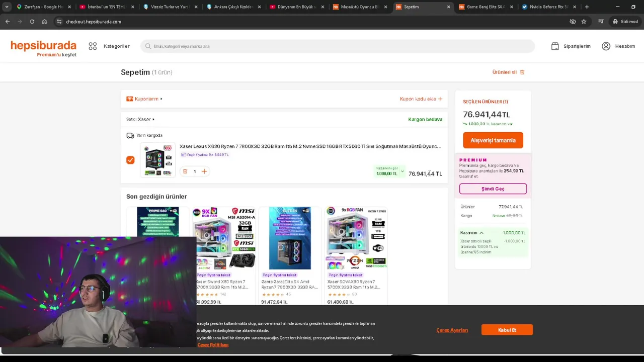Close the Sepetim tab

tap(448, 7)
